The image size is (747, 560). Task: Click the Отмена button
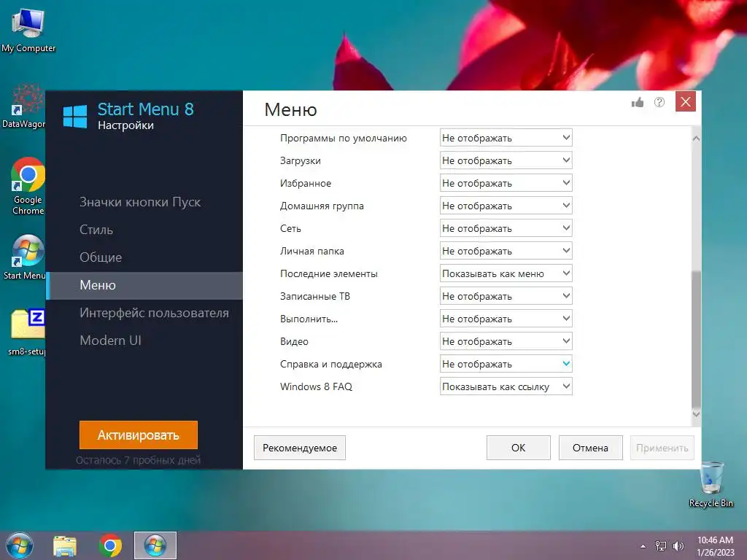pyautogui.click(x=590, y=448)
